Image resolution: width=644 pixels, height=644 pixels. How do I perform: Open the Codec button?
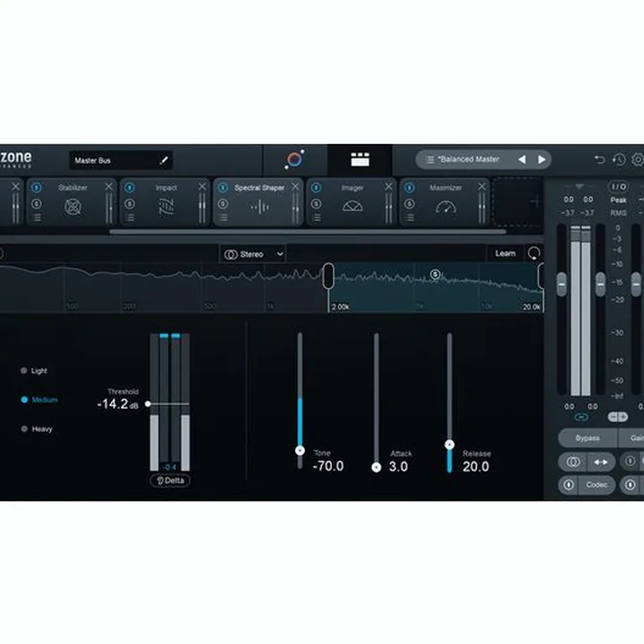tap(597, 485)
